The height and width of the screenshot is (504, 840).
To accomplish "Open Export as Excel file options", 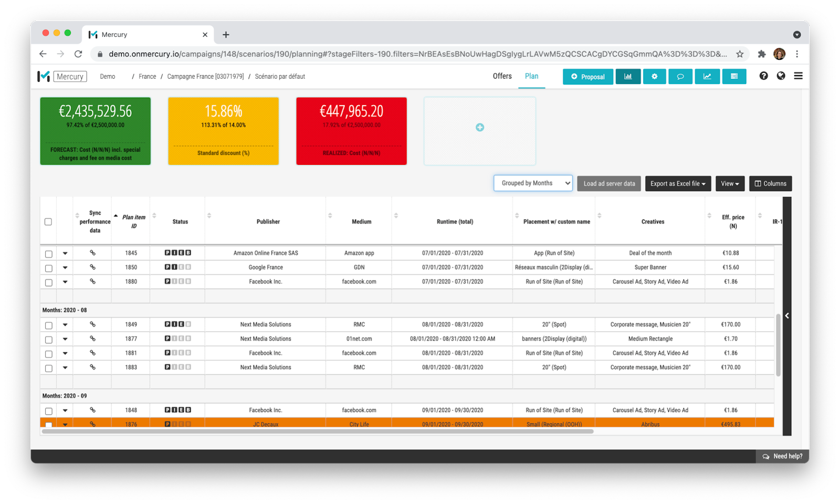I will pyautogui.click(x=678, y=183).
